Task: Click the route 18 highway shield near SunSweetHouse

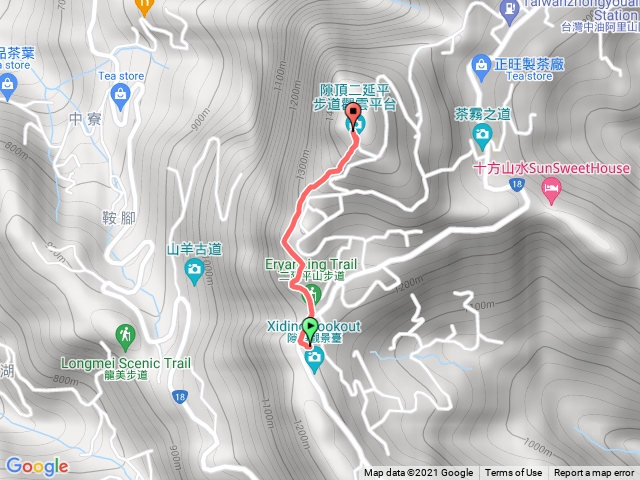Action: coord(517,184)
